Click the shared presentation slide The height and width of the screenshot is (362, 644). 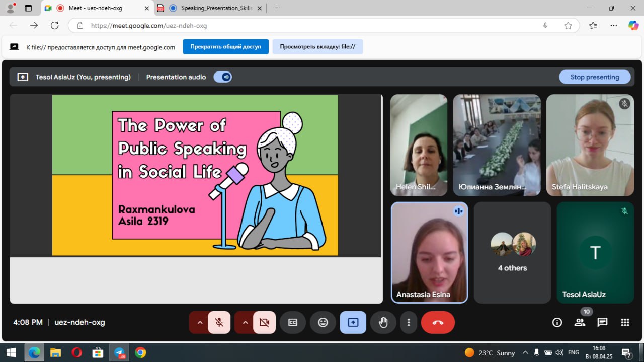[195, 175]
